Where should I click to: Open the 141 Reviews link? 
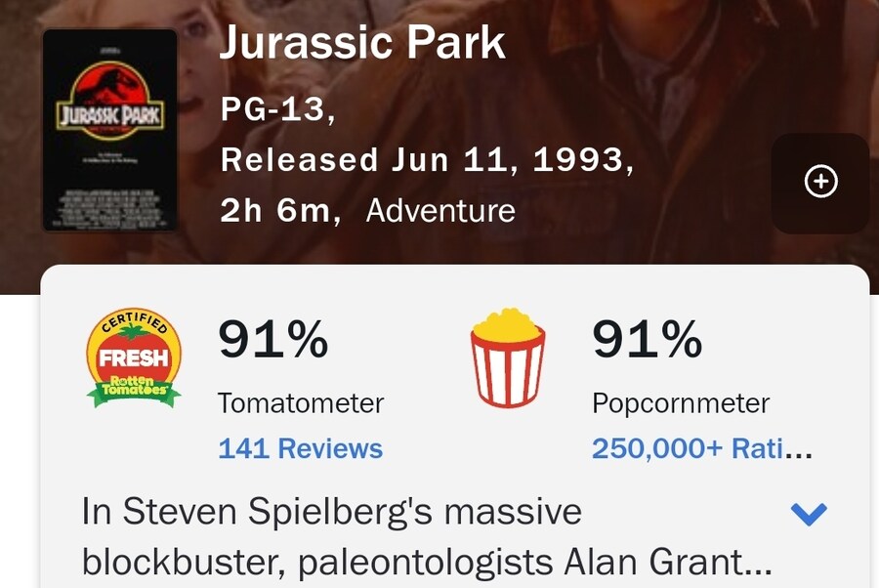pos(301,448)
